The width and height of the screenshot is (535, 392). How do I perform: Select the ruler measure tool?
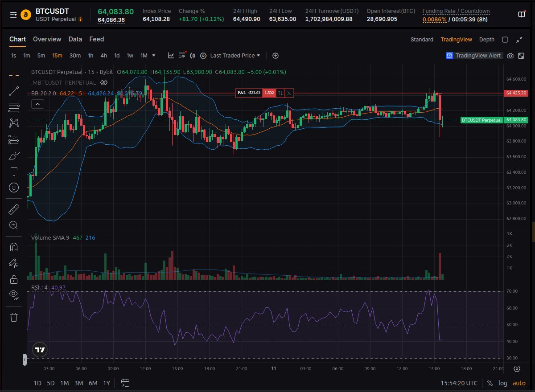point(14,209)
